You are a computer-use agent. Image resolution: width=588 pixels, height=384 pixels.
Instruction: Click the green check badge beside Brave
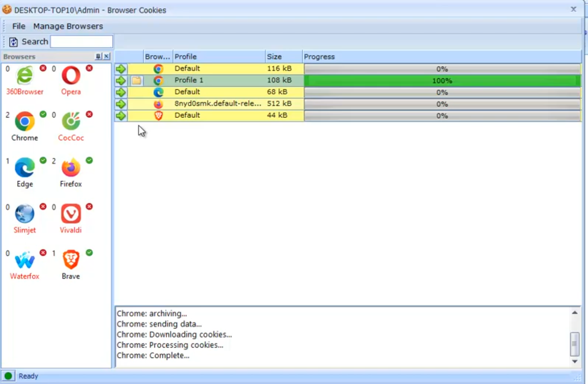[89, 253]
